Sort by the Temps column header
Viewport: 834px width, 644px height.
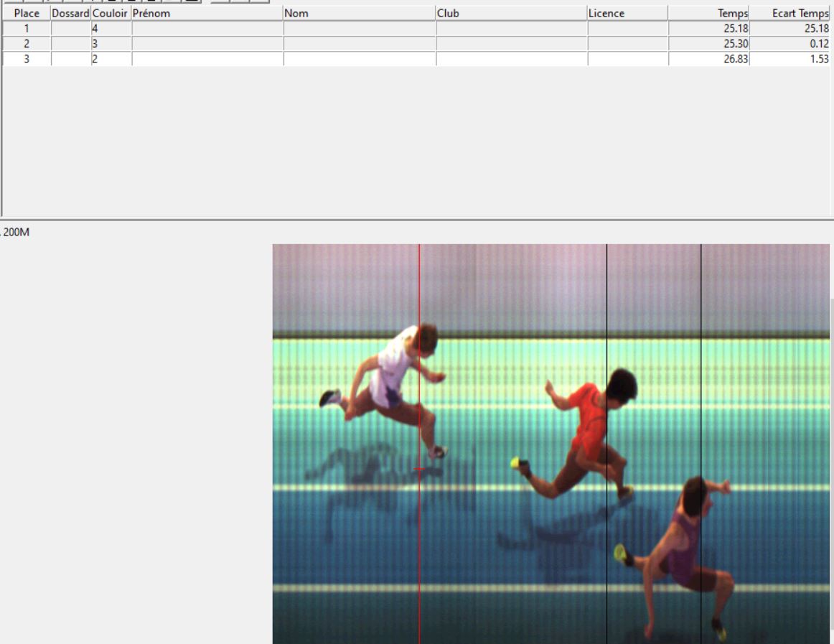point(708,14)
